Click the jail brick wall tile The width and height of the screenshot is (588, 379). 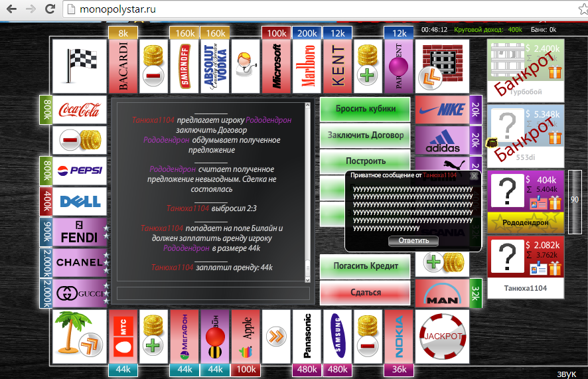pyautogui.click(x=442, y=66)
